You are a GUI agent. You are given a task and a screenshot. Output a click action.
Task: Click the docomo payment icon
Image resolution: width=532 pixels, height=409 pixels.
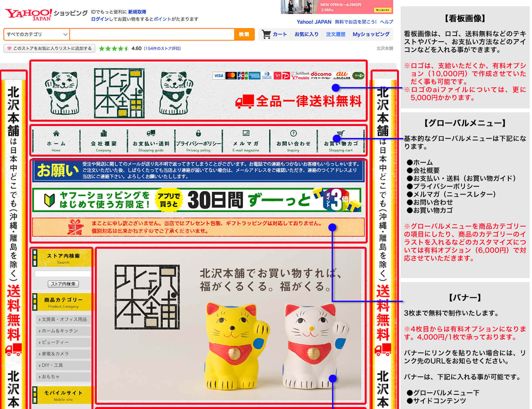point(321,75)
